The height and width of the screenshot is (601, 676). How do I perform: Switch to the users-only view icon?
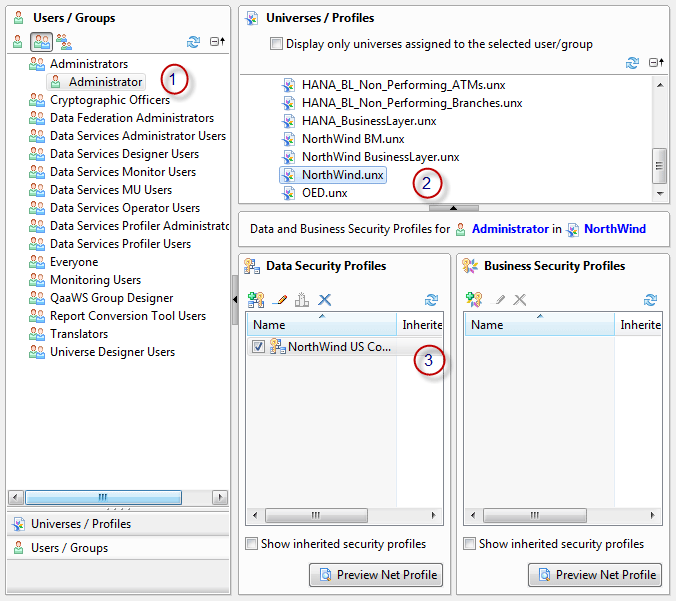[17, 42]
